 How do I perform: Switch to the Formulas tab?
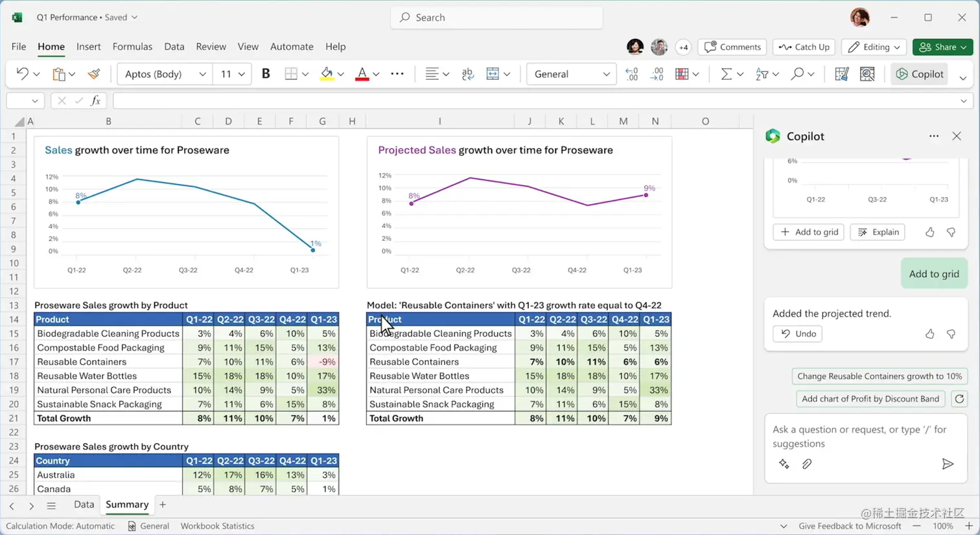[132, 47]
